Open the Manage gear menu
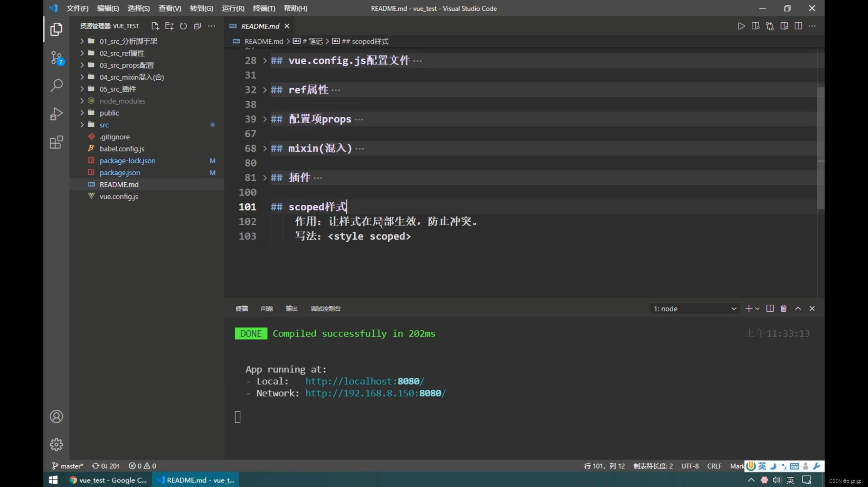 56,444
